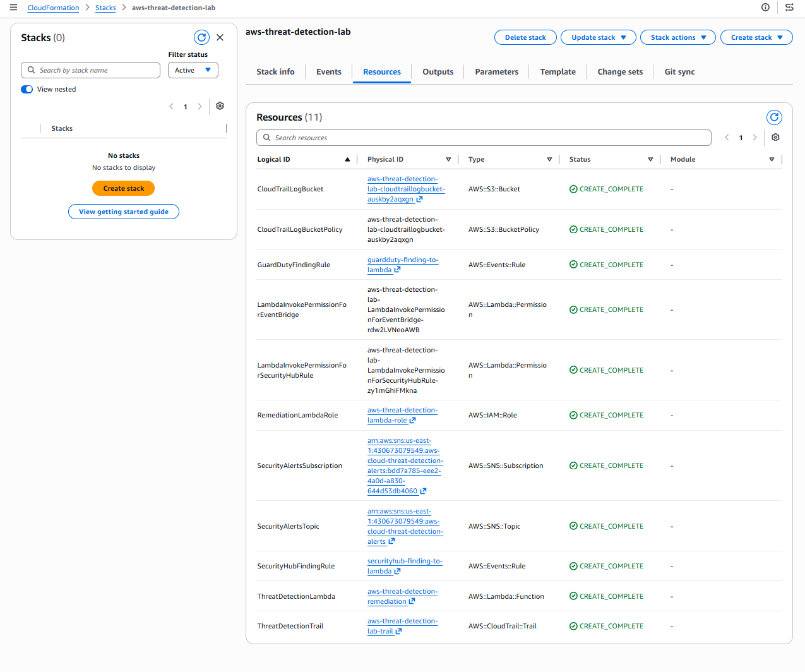
Task: Sort by Module column arrow
Action: pyautogui.click(x=772, y=160)
